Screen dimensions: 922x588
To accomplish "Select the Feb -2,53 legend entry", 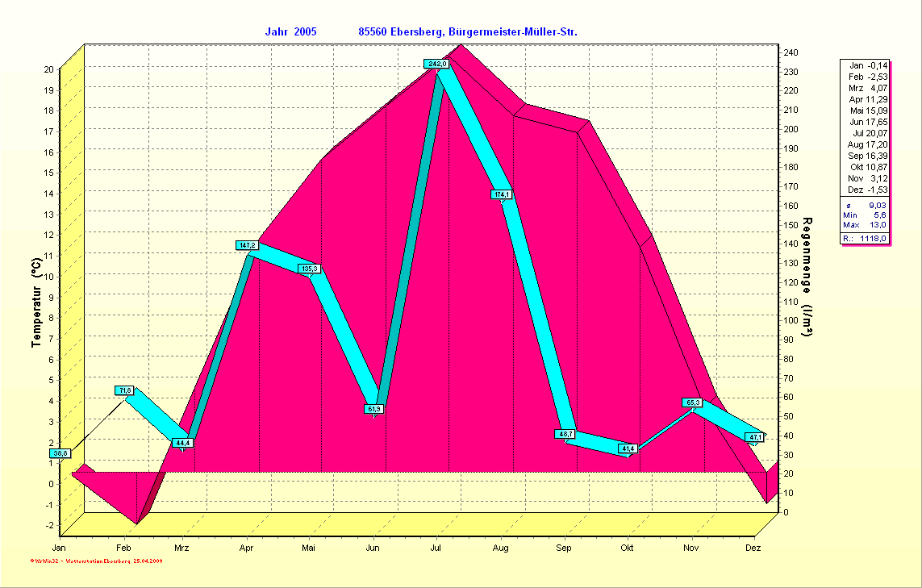I will (868, 77).
